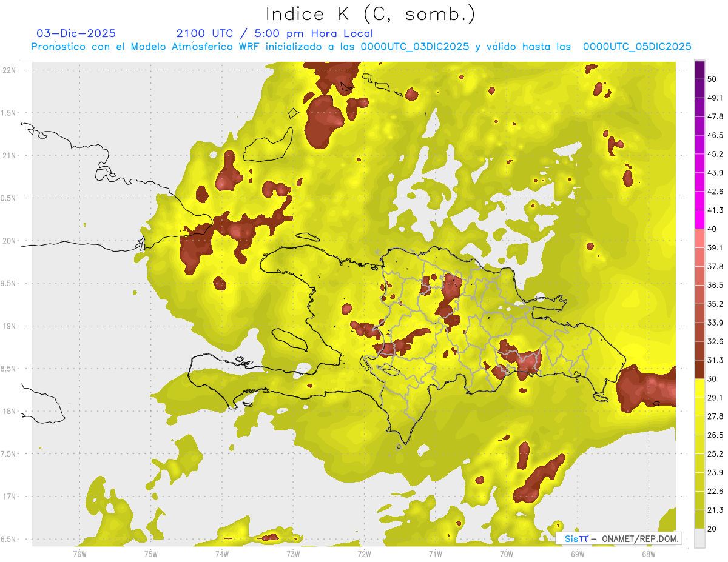Click the legend value '32.6'
This screenshot has height=562, width=728.
click(x=715, y=341)
